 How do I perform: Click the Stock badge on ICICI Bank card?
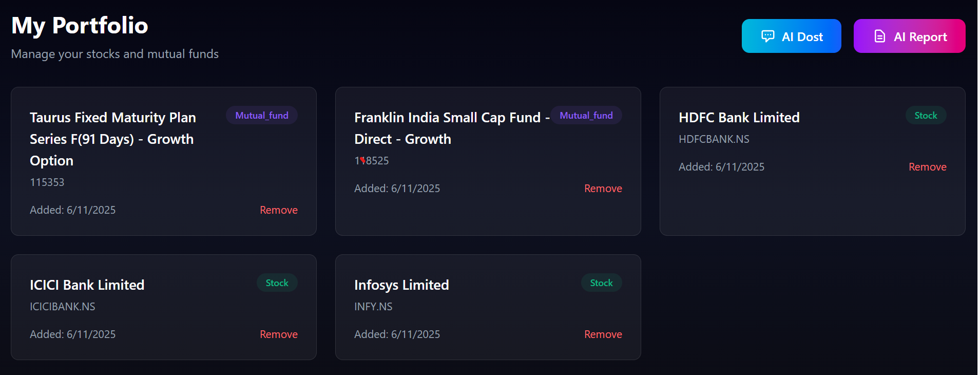tap(277, 283)
